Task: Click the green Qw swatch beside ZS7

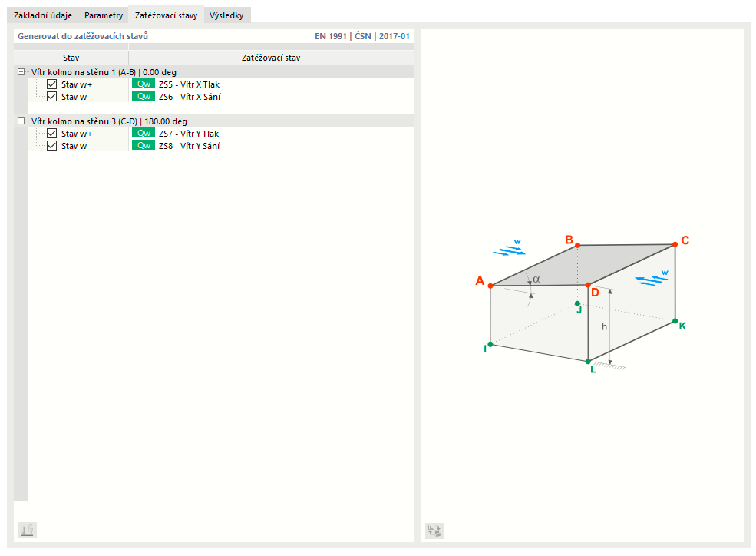Action: [x=143, y=134]
